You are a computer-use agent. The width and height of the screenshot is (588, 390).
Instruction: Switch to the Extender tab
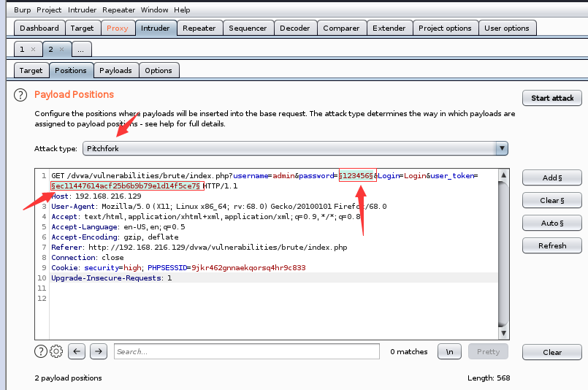coord(389,28)
